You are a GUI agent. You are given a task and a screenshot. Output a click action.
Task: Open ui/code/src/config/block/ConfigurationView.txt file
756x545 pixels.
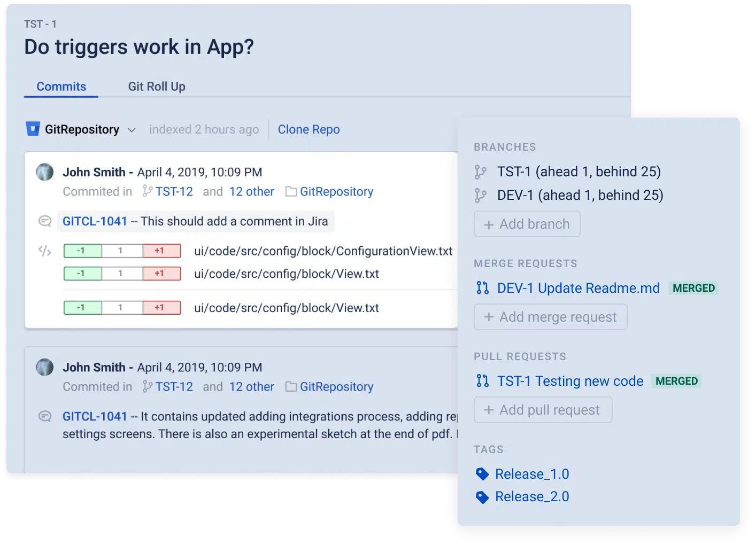pos(323,251)
